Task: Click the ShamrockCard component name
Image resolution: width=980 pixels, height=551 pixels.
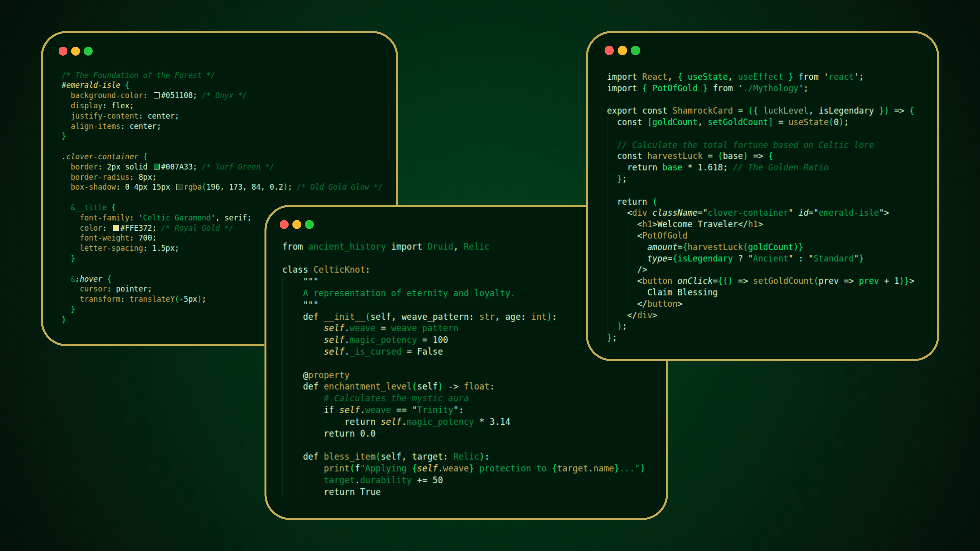Action: [x=702, y=111]
